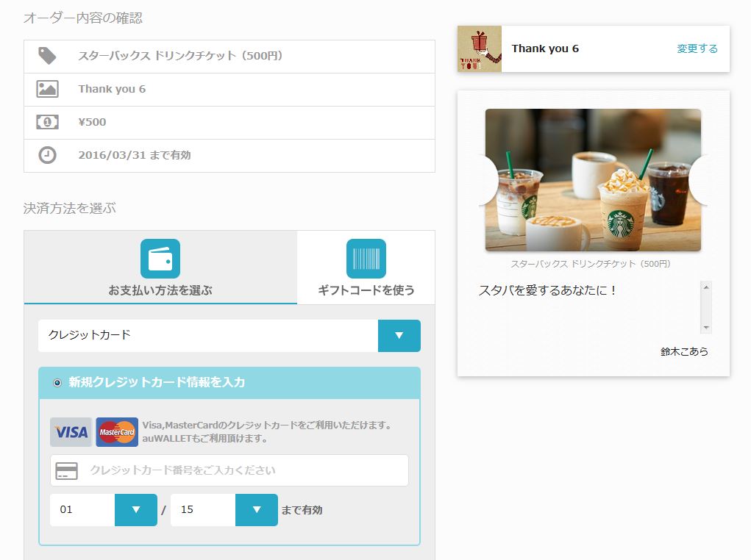Click the picture icon beside Thank you 6
Screen dimensions: 751x560
(x=47, y=89)
